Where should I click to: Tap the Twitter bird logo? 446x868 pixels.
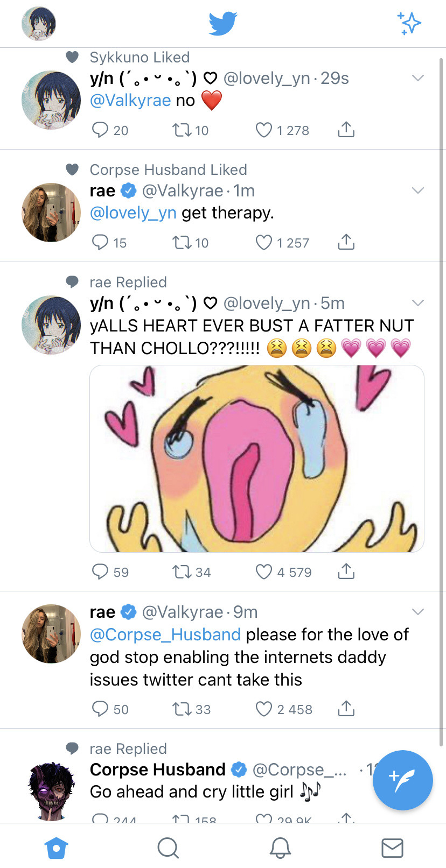click(223, 24)
